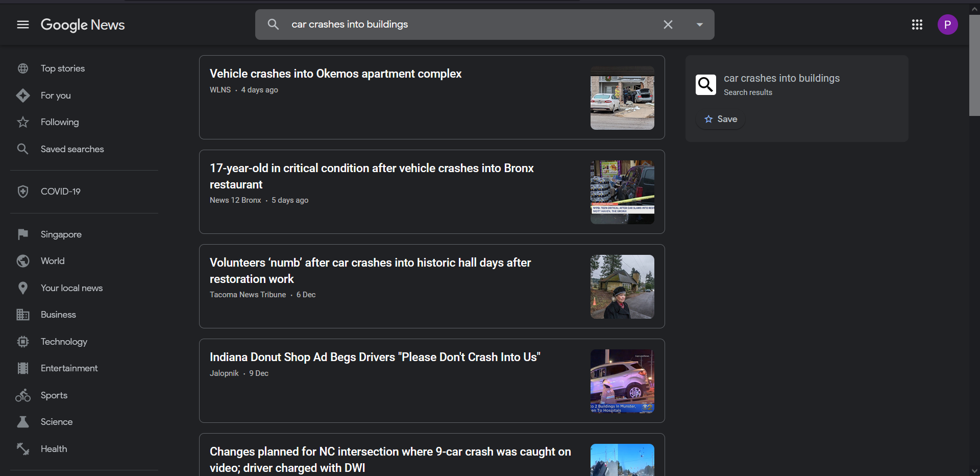Select the Technology chip icon
980x476 pixels.
pos(23,342)
